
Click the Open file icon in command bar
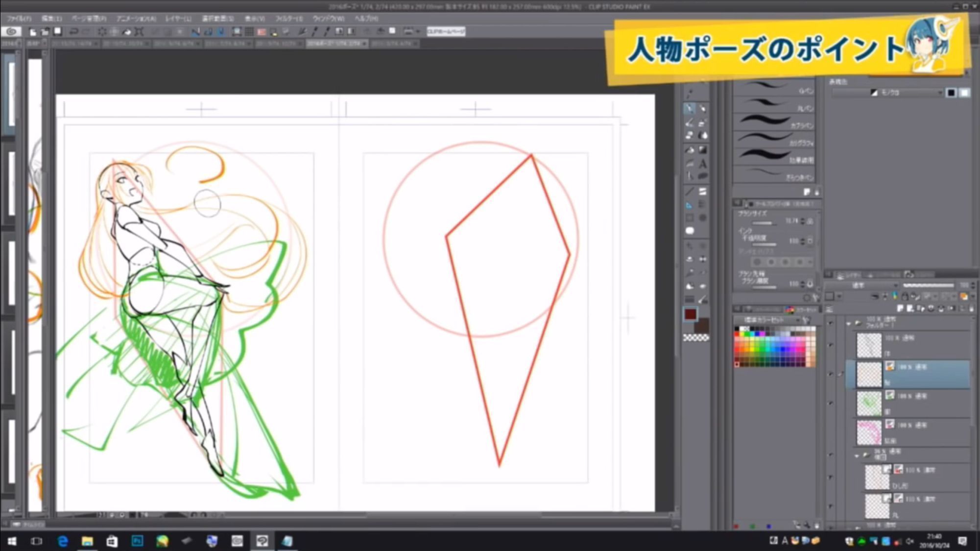(x=45, y=32)
